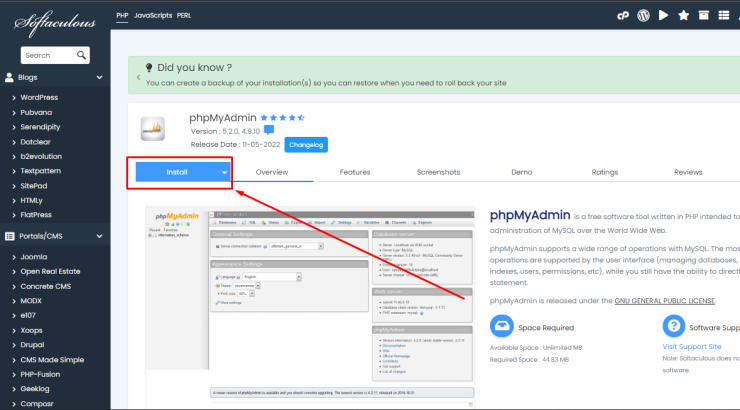
Task: Click the reviews speech bubble icon beside version
Action: point(269,130)
